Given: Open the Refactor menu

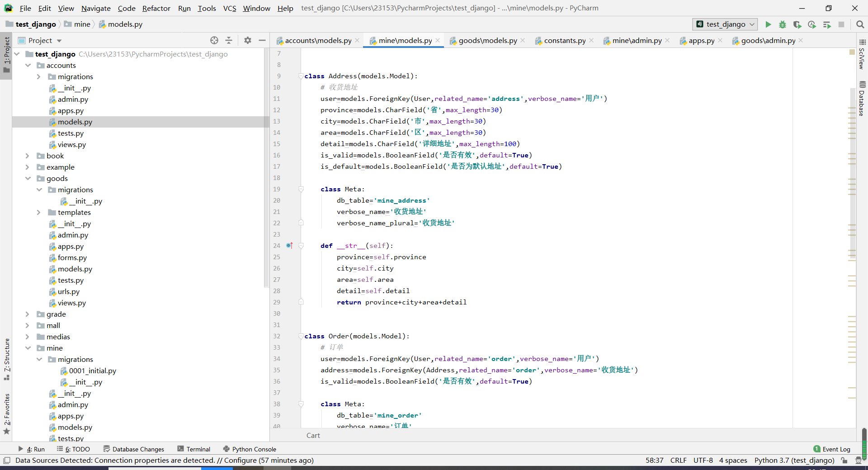Looking at the screenshot, I should point(156,8).
